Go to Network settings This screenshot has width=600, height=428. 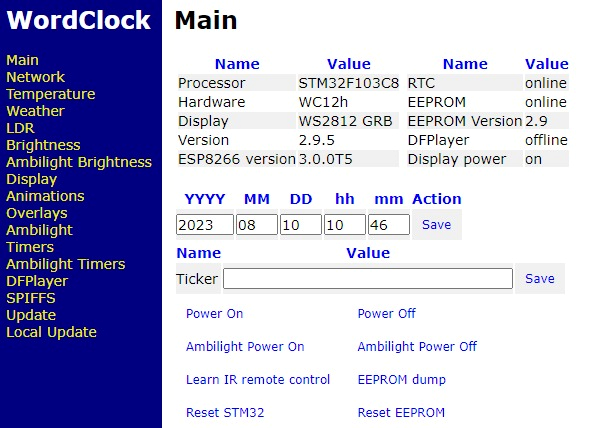pos(35,77)
